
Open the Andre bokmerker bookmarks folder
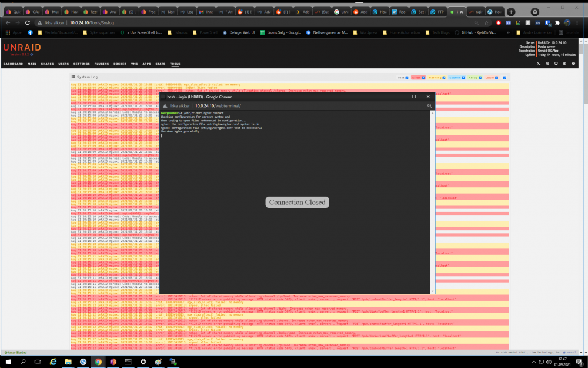pyautogui.click(x=534, y=32)
